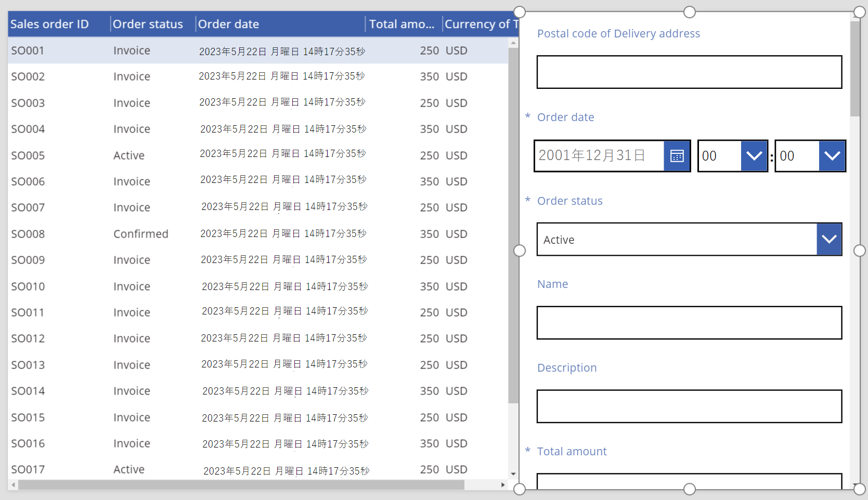Viewport: 868px width, 500px height.
Task: Select the SO002 row
Action: [258, 76]
